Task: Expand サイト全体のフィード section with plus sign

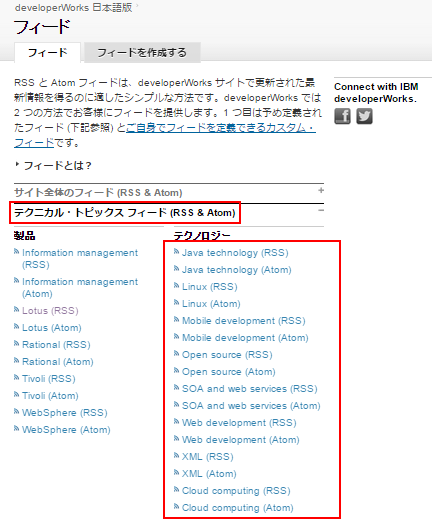Action: click(x=321, y=190)
